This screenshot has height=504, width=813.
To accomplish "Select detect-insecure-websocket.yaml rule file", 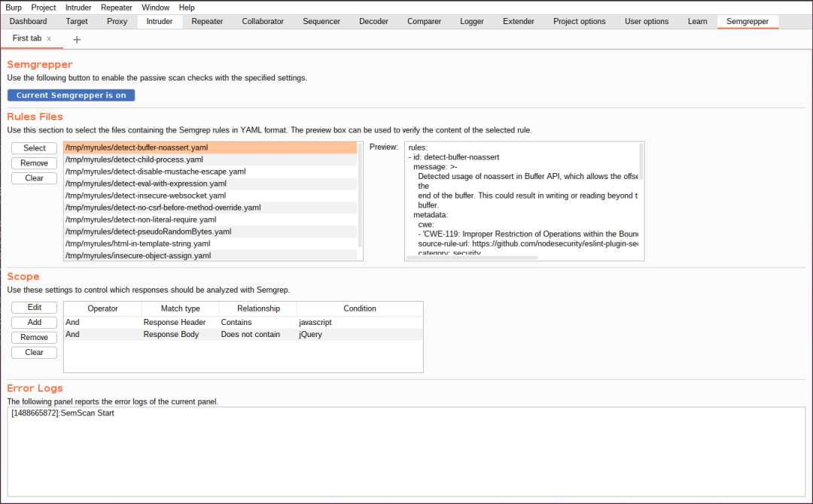I will click(210, 196).
